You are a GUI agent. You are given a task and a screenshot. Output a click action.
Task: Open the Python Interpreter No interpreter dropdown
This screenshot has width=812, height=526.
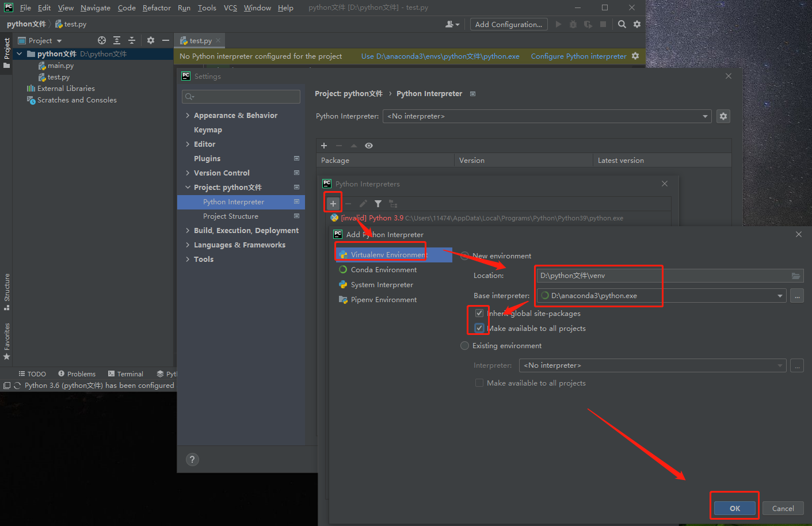[547, 116]
